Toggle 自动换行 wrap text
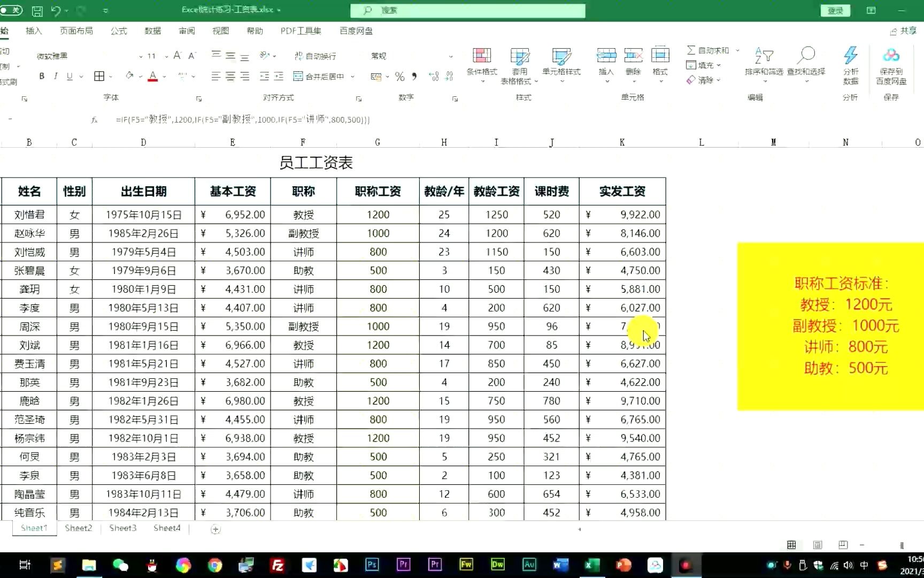The height and width of the screenshot is (578, 924). tap(315, 56)
